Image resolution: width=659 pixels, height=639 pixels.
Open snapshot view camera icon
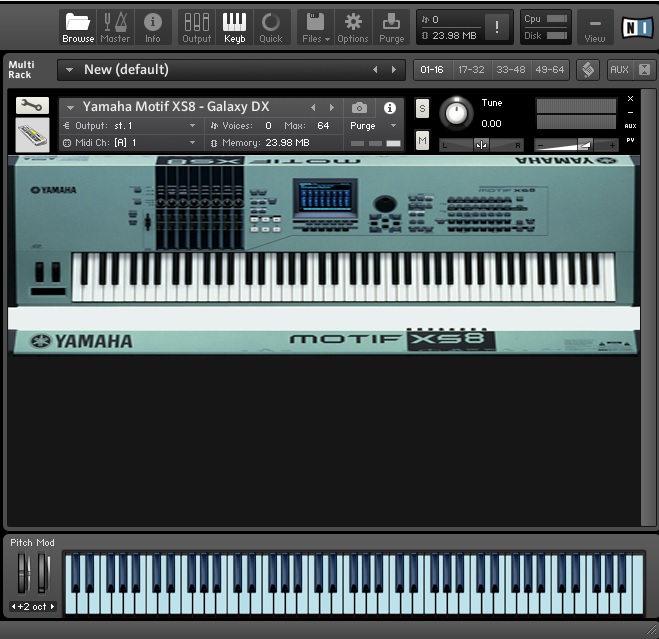pyautogui.click(x=359, y=108)
